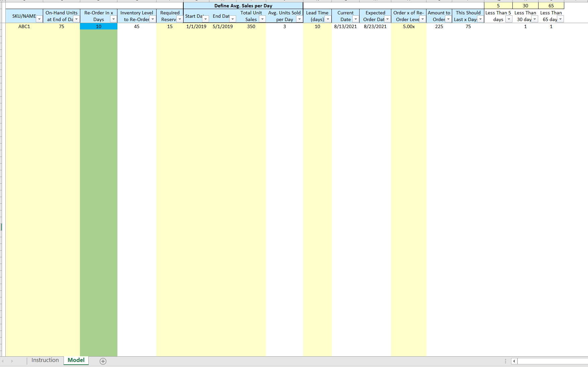The image size is (588, 367).
Task: Select the Model sheet tab
Action: click(76, 360)
